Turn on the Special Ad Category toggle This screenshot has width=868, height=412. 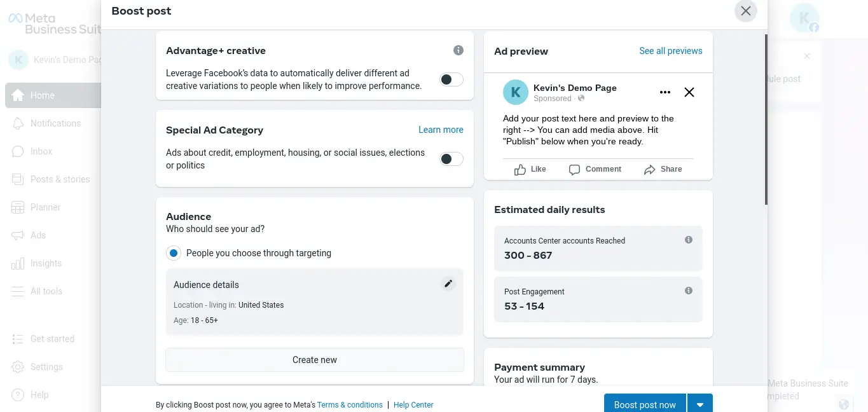pyautogui.click(x=451, y=159)
